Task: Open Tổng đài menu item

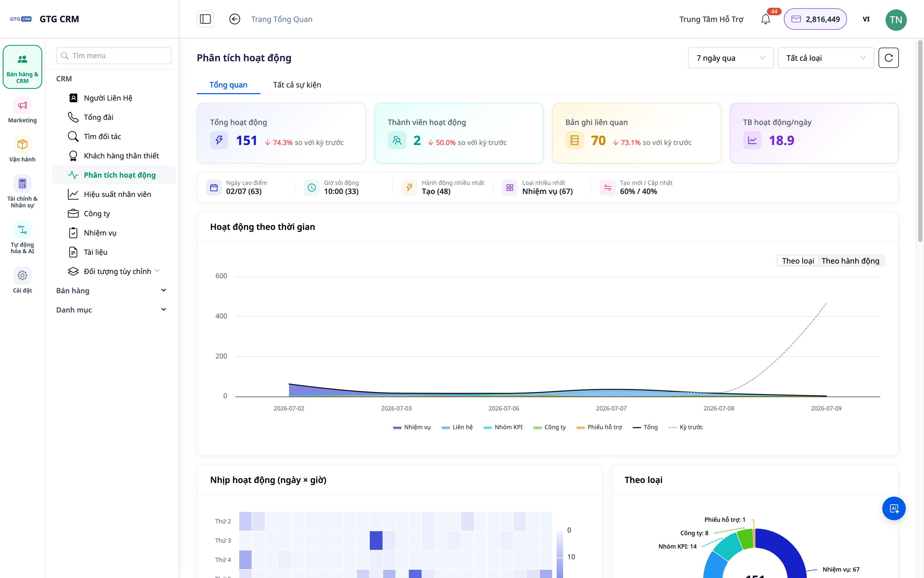Action: click(114, 117)
